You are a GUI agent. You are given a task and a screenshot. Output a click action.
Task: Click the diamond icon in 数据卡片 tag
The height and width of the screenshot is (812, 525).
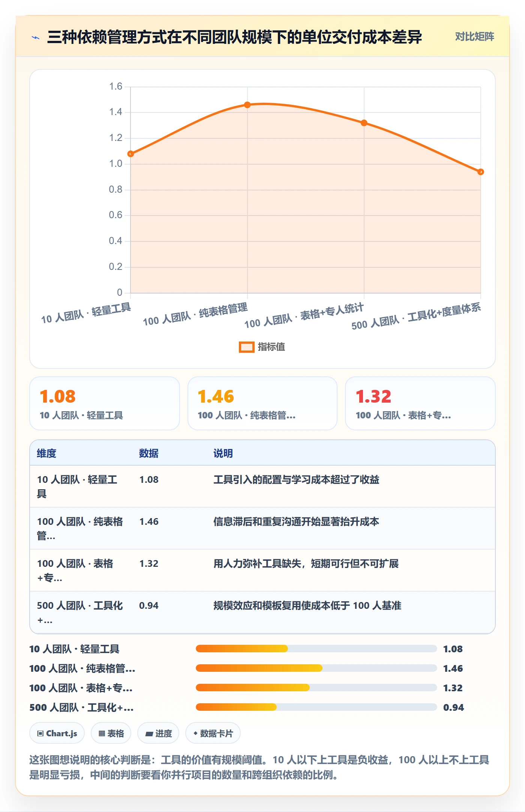tap(195, 733)
